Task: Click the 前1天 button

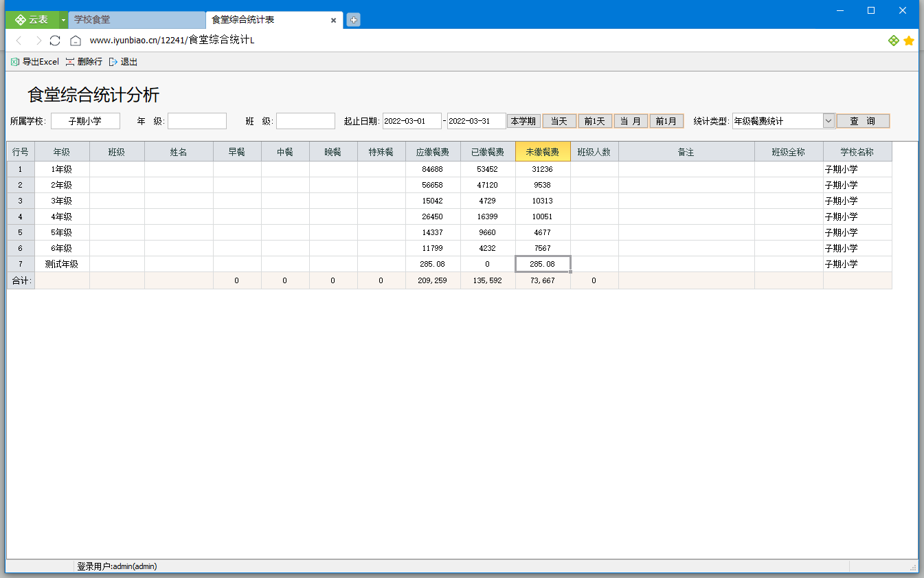Action: 595,121
